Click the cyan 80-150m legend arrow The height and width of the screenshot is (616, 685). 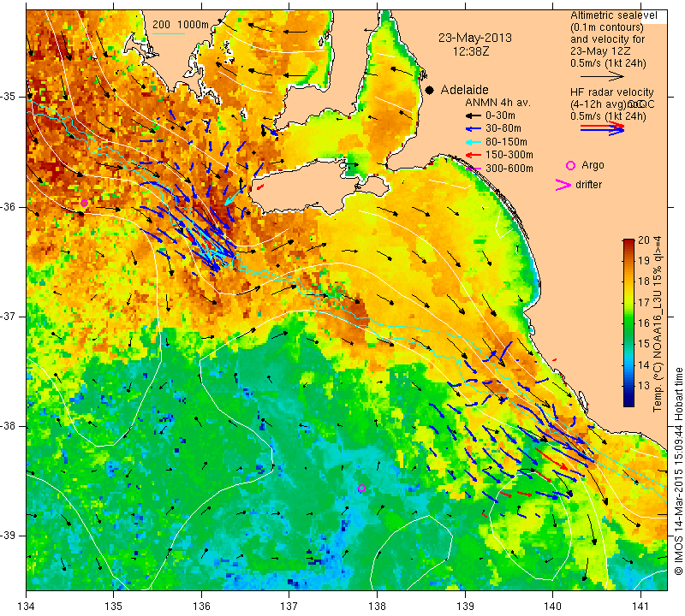click(473, 142)
